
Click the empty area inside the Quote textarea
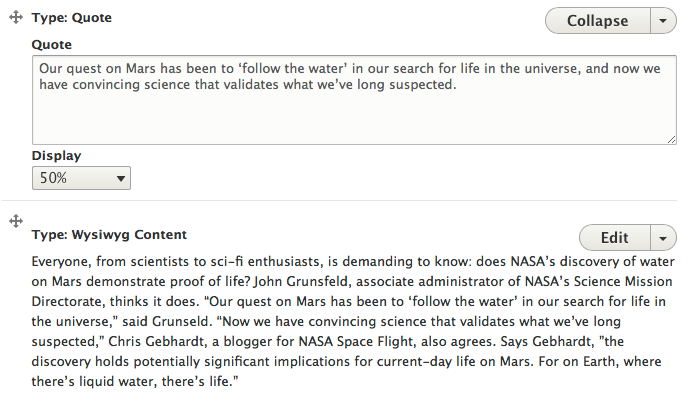pos(354,117)
